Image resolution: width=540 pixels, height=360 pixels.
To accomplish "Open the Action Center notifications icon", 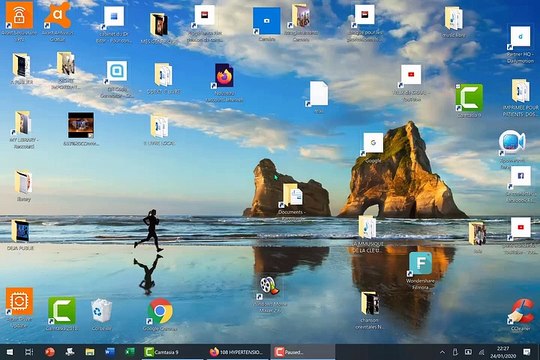I will [x=527, y=352].
